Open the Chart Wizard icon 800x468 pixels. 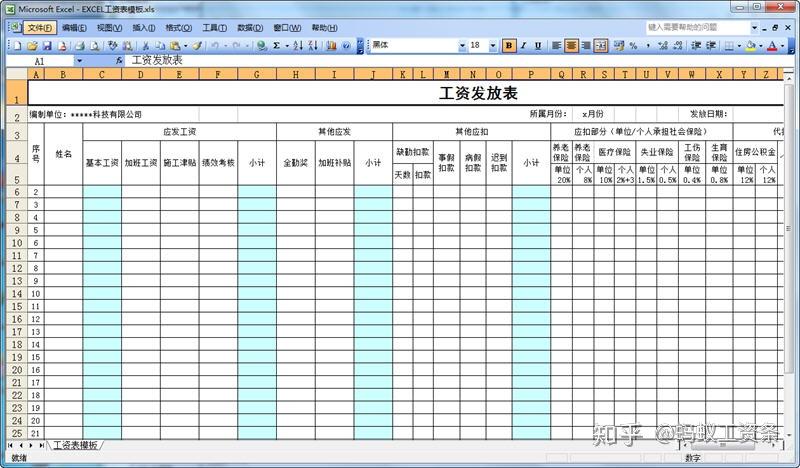click(332, 46)
